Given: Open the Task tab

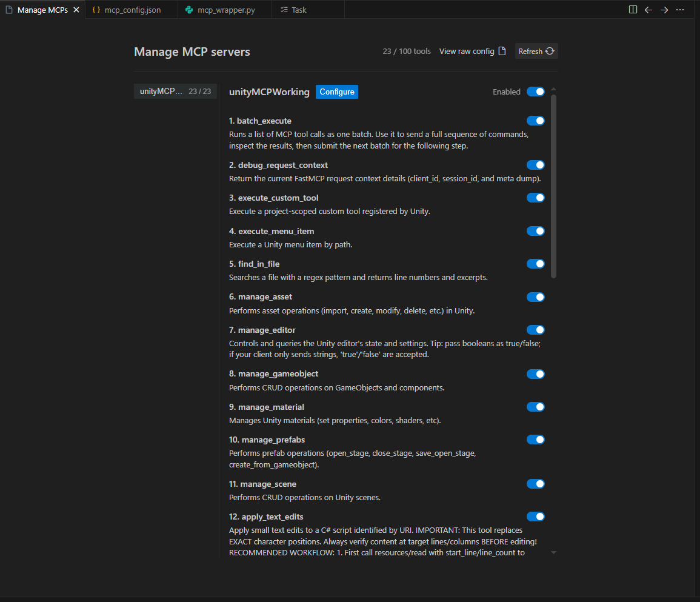Looking at the screenshot, I should coord(308,10).
